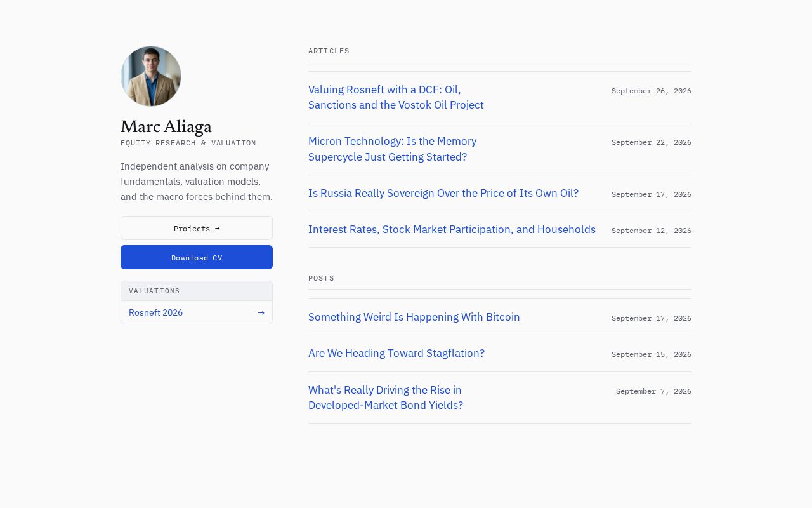The image size is (812, 508).
Task: Click the September 22, 2026 date
Action: tap(652, 142)
